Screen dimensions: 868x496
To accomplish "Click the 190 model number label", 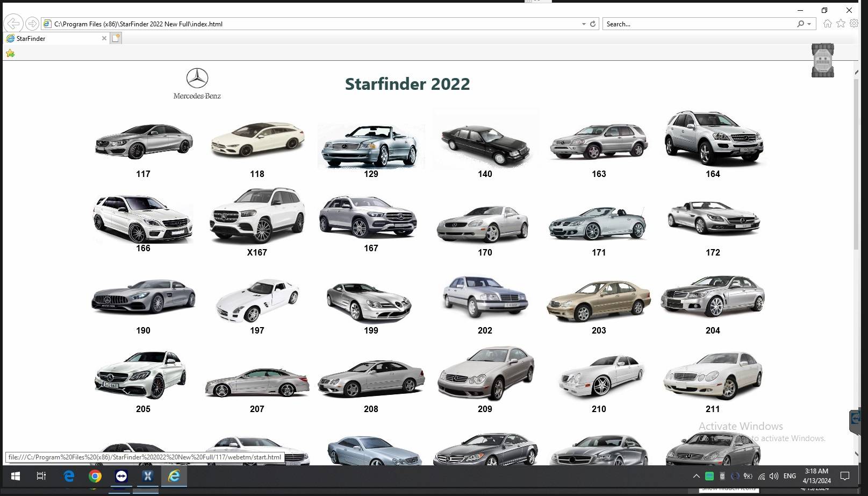I will [144, 330].
